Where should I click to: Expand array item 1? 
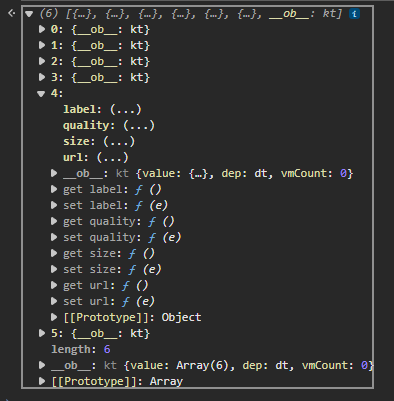click(42, 45)
